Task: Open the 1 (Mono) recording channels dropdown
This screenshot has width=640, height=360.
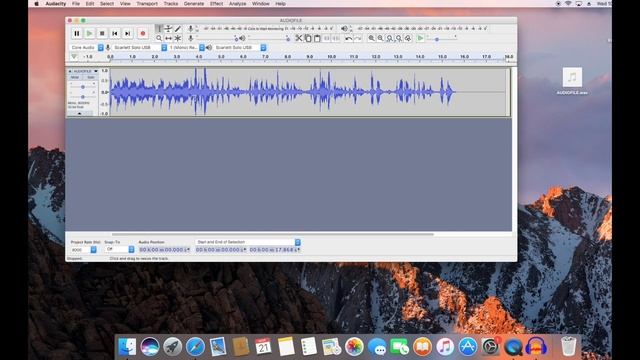Action: pos(187,48)
